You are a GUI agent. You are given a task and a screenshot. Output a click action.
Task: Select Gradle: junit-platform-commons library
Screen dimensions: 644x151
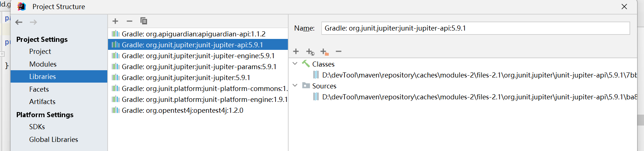198,88
